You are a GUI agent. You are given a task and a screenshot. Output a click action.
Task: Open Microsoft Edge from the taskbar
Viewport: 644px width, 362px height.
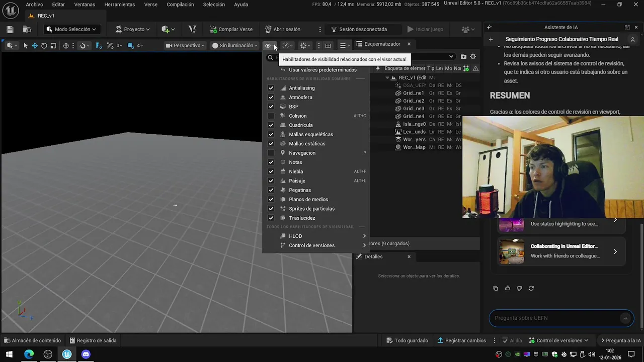pyautogui.click(x=29, y=354)
